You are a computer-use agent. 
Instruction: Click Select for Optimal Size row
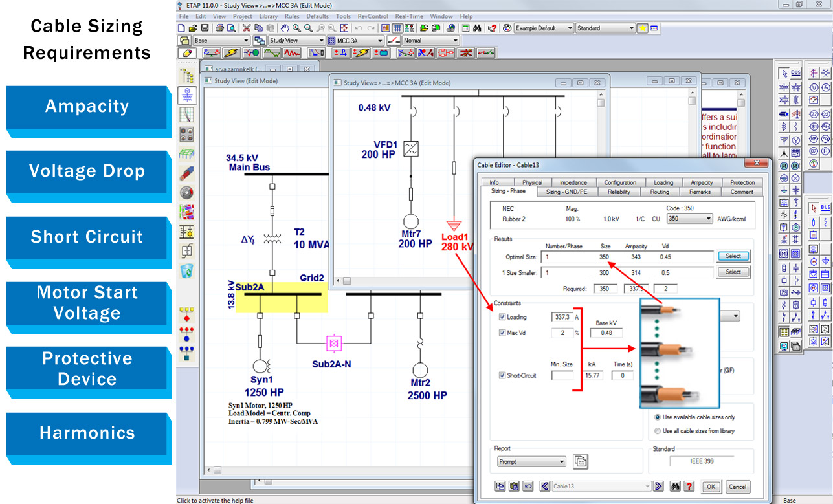coord(733,256)
